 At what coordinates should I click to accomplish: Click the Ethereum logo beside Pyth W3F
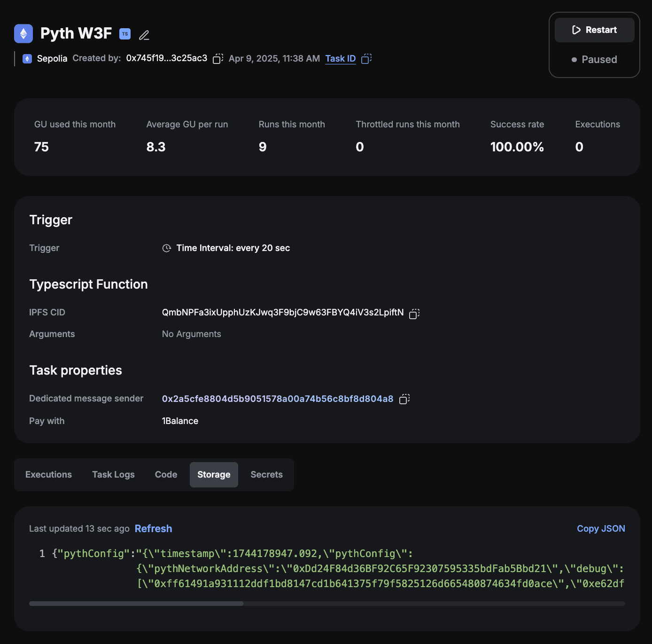click(23, 34)
